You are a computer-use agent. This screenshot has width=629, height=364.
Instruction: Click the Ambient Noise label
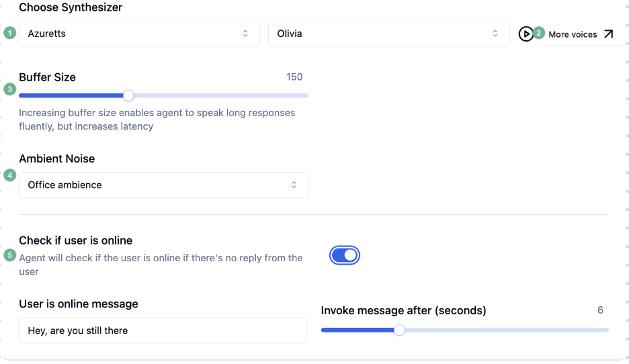tap(57, 158)
